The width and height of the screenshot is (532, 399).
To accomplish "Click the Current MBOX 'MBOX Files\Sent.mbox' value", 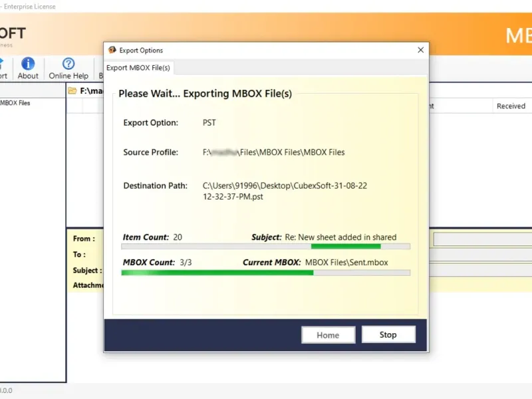I will pyautogui.click(x=346, y=262).
